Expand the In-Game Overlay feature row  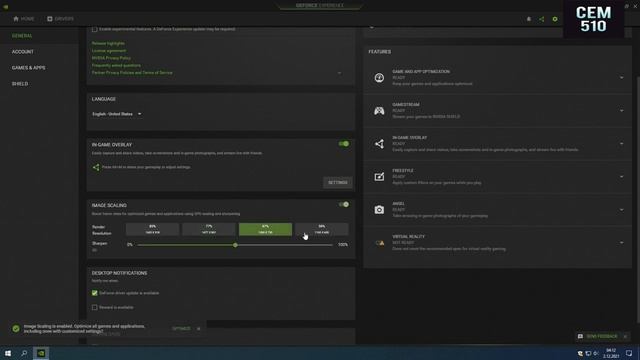[x=622, y=144]
